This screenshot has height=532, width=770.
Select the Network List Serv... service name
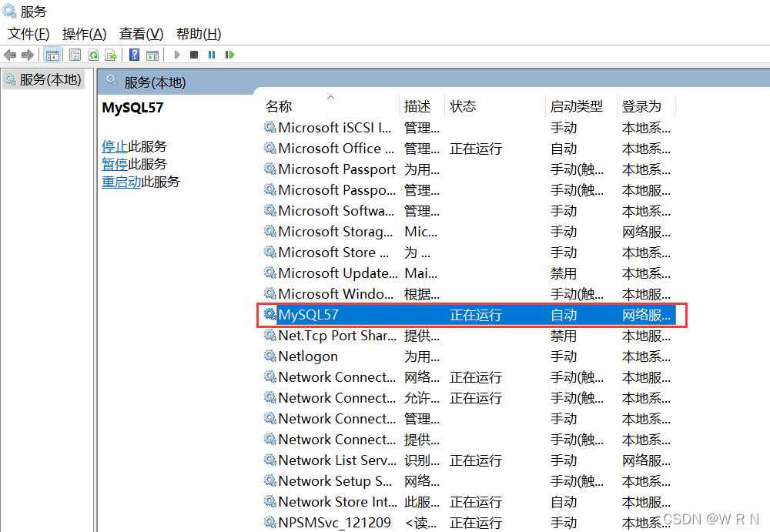(337, 460)
